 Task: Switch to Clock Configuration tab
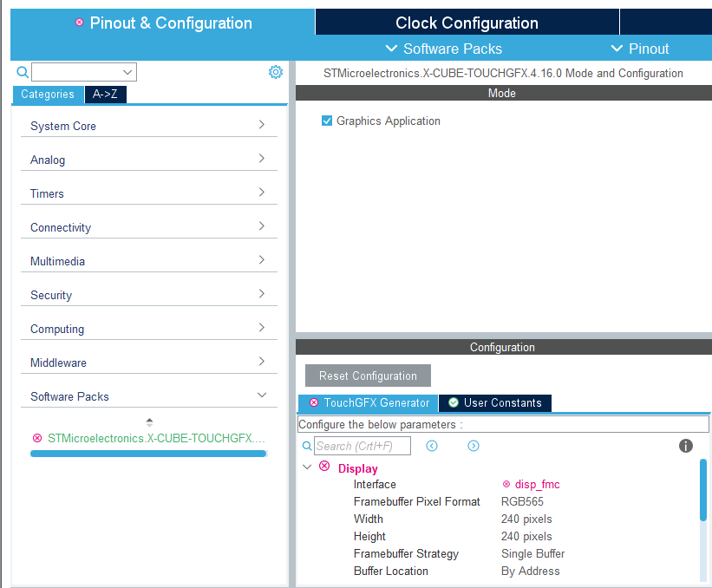[467, 23]
